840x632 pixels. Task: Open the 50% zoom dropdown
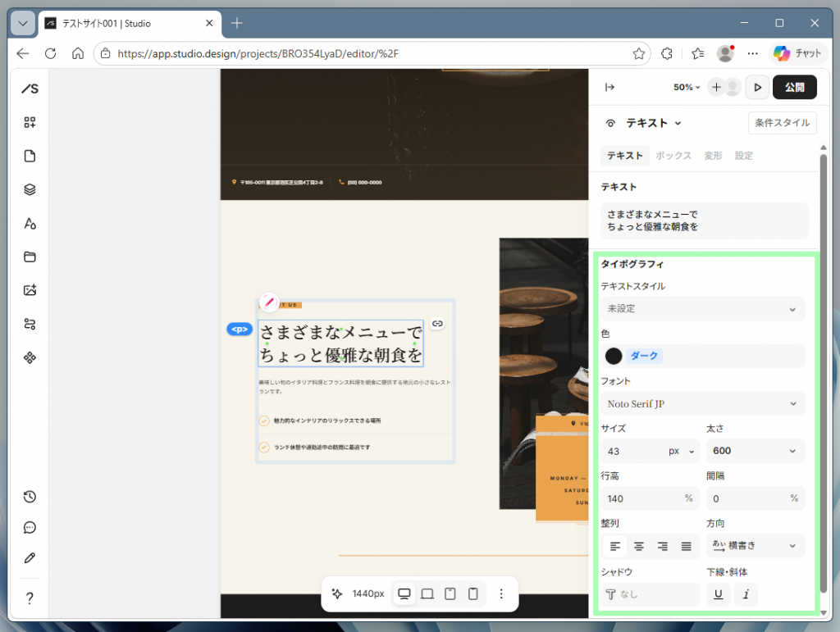687,87
